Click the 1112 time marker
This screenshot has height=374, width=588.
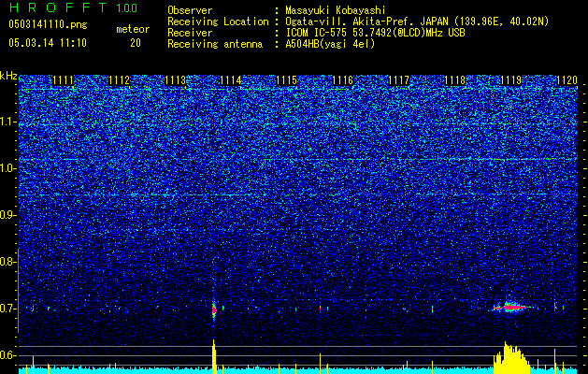119,80
